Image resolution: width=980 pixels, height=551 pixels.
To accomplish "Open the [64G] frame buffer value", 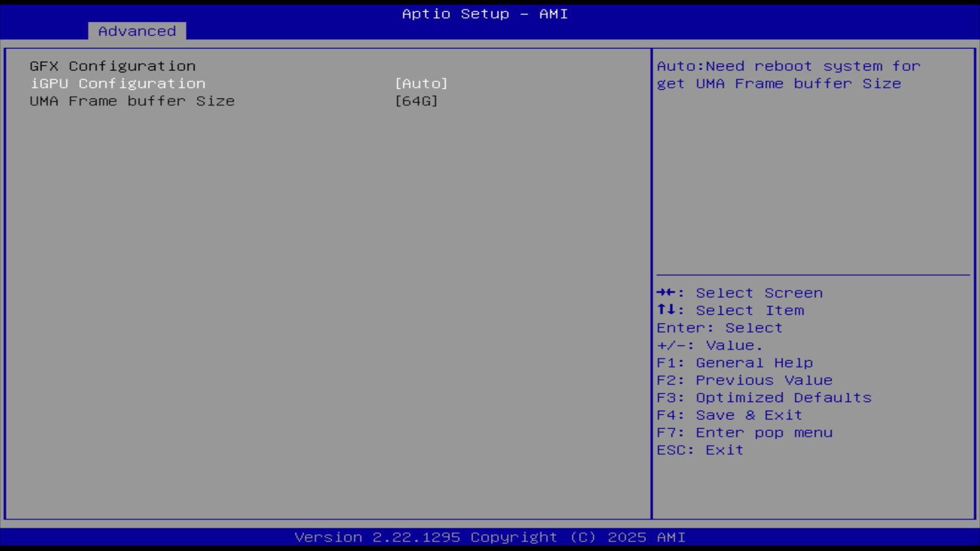I will (416, 101).
